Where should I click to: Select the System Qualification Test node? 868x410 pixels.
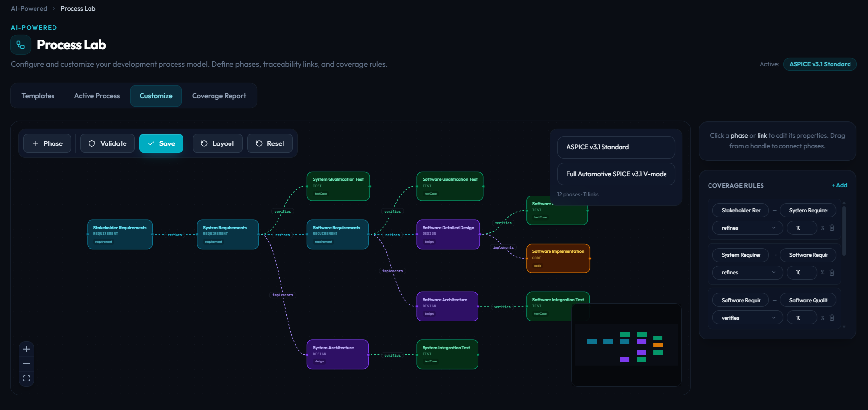tap(338, 186)
